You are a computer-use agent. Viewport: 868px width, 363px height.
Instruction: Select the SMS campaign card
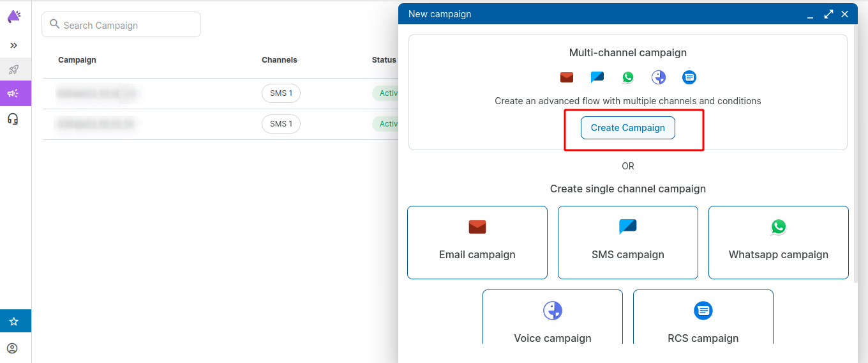tap(627, 242)
